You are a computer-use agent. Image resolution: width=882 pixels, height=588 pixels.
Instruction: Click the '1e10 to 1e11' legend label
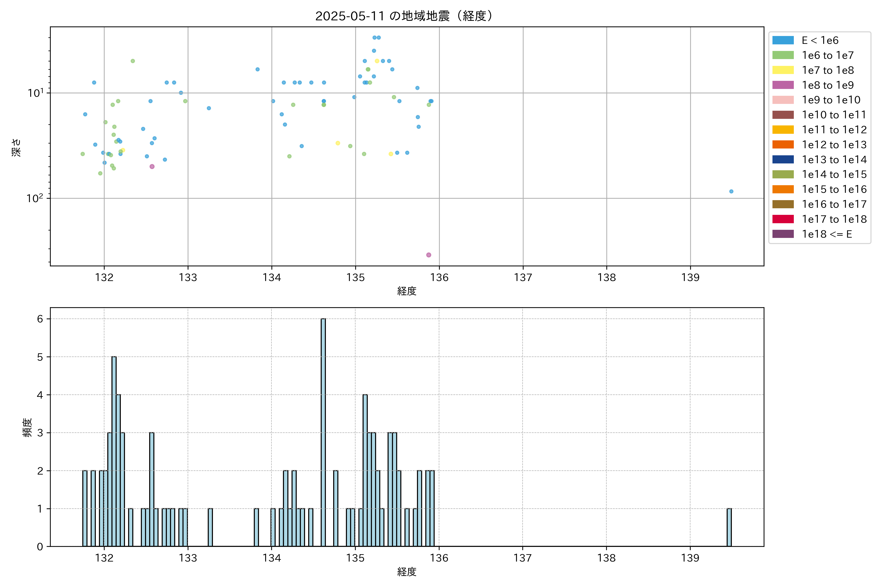834,115
